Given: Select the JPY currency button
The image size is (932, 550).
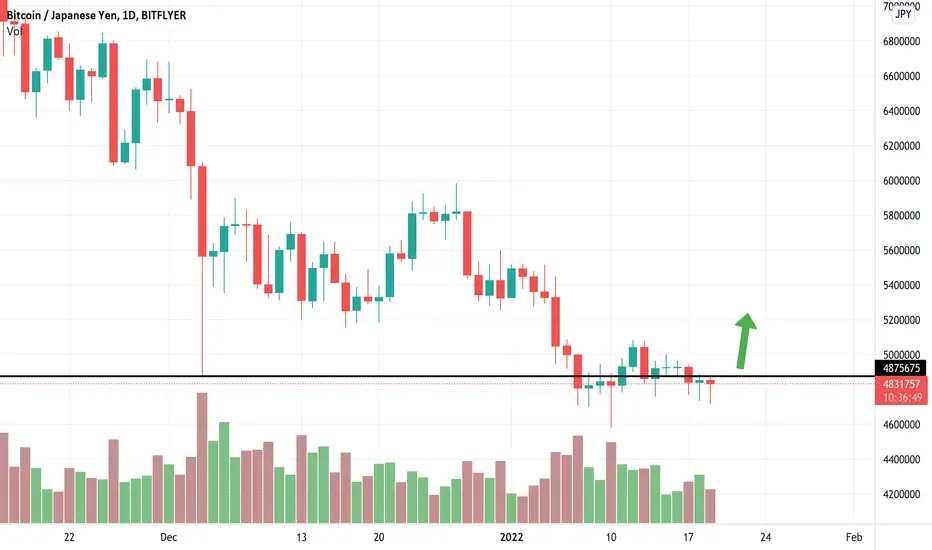Looking at the screenshot, I should (903, 14).
